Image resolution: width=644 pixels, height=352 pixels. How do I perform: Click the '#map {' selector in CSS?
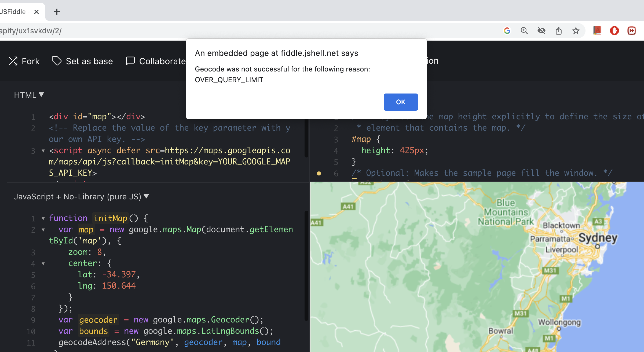pos(366,139)
